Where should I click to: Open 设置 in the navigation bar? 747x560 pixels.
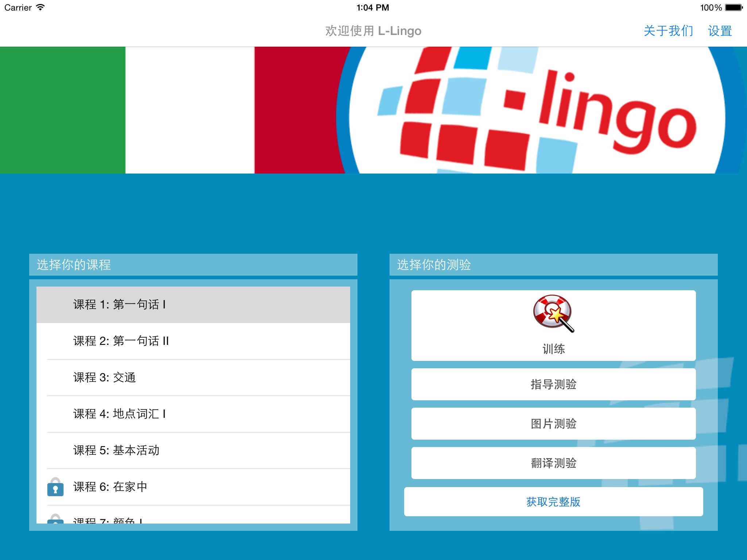coord(720,31)
